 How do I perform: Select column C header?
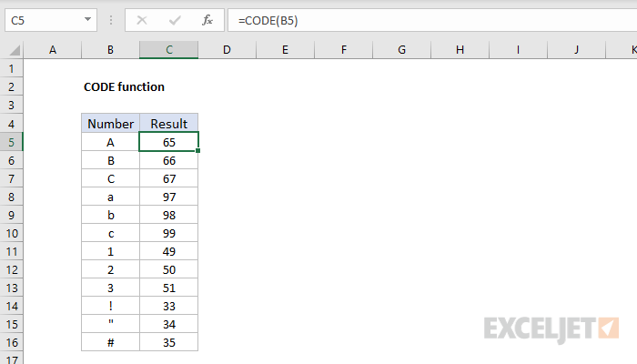[168, 50]
